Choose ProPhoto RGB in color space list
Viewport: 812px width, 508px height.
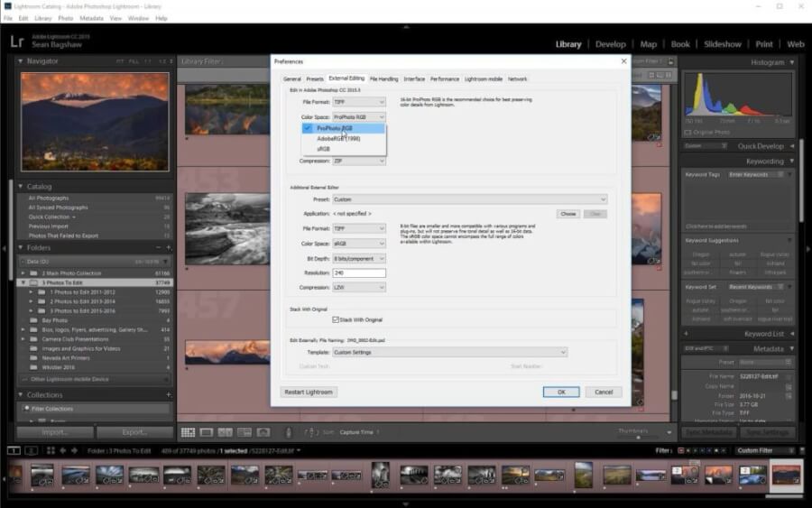click(x=344, y=128)
